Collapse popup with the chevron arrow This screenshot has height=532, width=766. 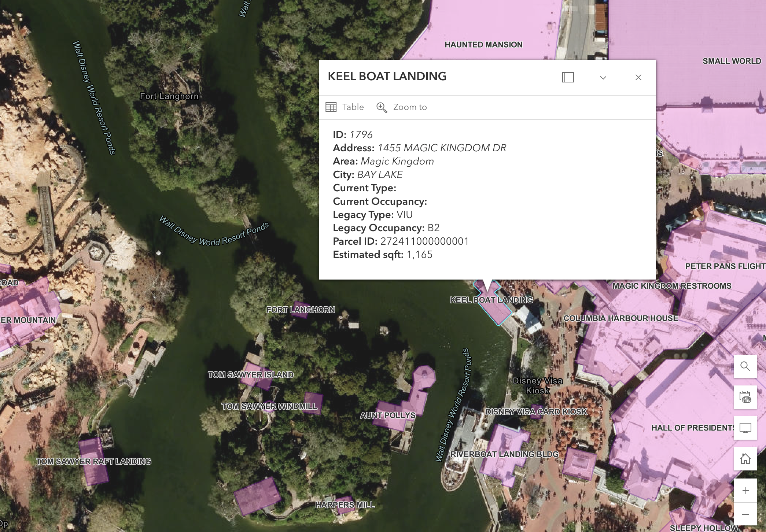(x=603, y=77)
